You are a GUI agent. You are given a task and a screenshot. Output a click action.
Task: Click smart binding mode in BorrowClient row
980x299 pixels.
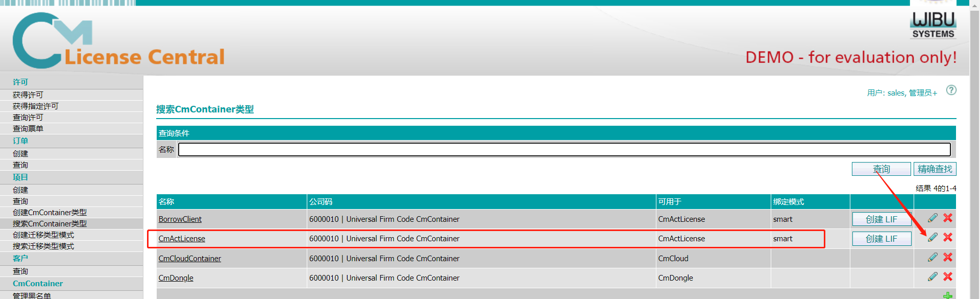coord(782,219)
